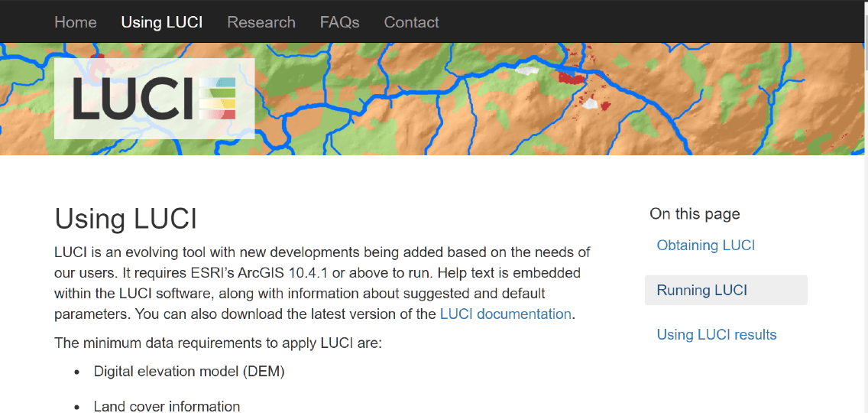This screenshot has height=413, width=868.
Task: Jump to Obtaining LUCI section
Action: [705, 246]
